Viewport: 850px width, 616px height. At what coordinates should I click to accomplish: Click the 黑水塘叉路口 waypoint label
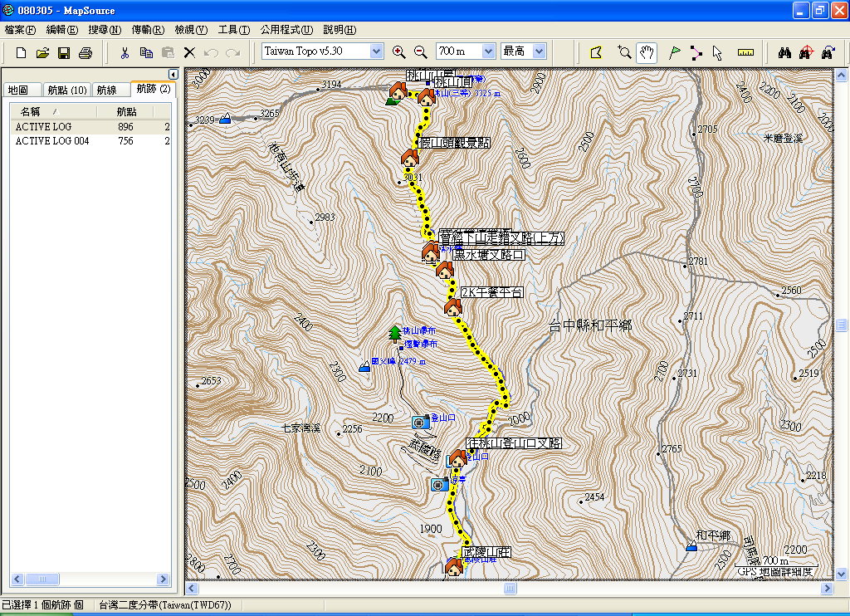tap(489, 254)
